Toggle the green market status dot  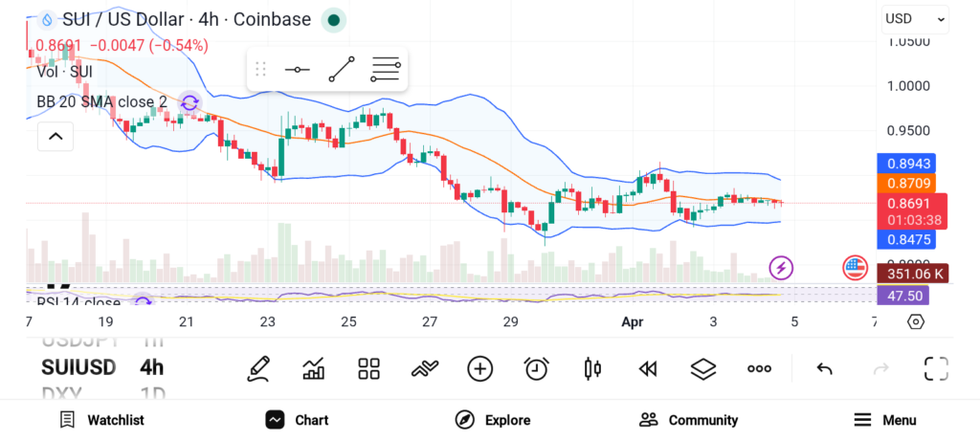(333, 19)
